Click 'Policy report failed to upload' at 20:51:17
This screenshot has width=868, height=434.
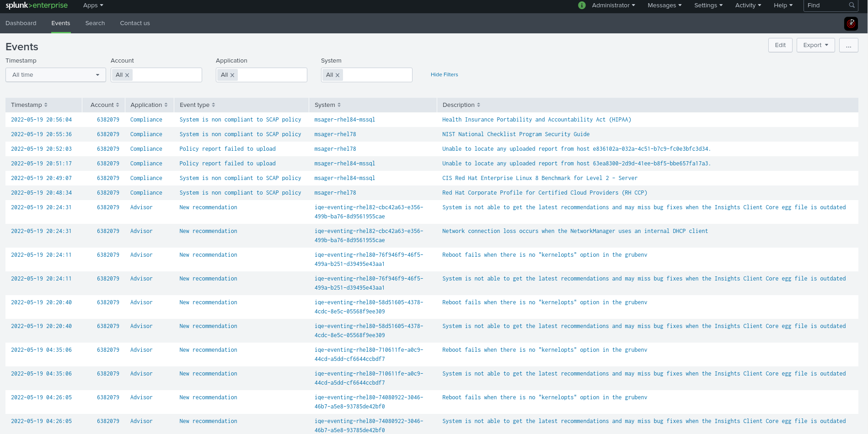pyautogui.click(x=228, y=164)
